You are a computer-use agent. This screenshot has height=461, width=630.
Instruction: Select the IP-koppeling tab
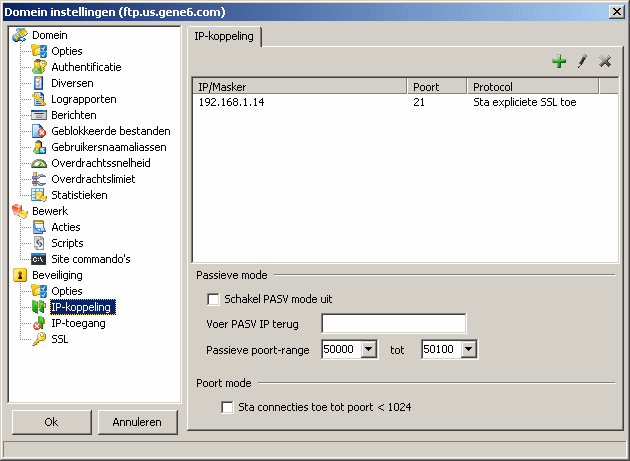point(224,37)
